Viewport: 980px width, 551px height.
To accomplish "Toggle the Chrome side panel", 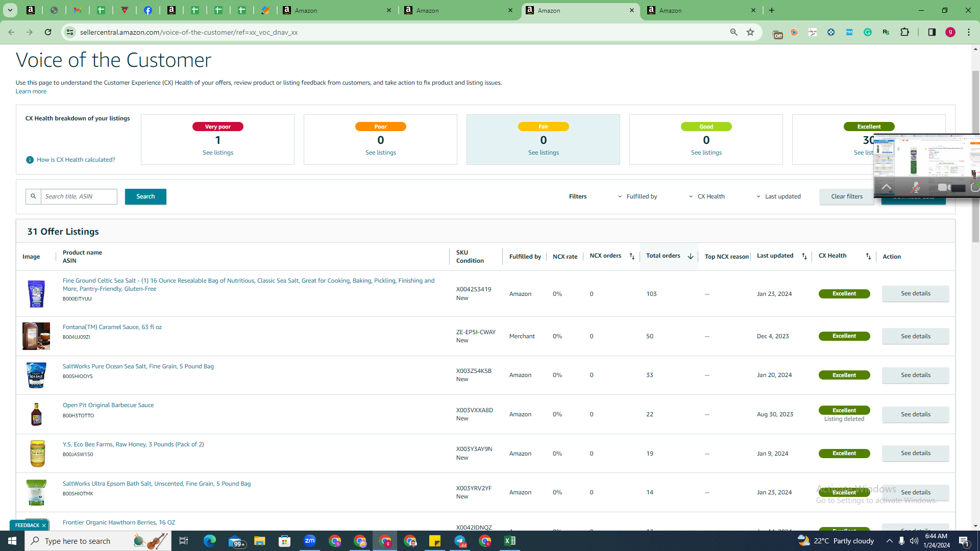I will pos(932,32).
